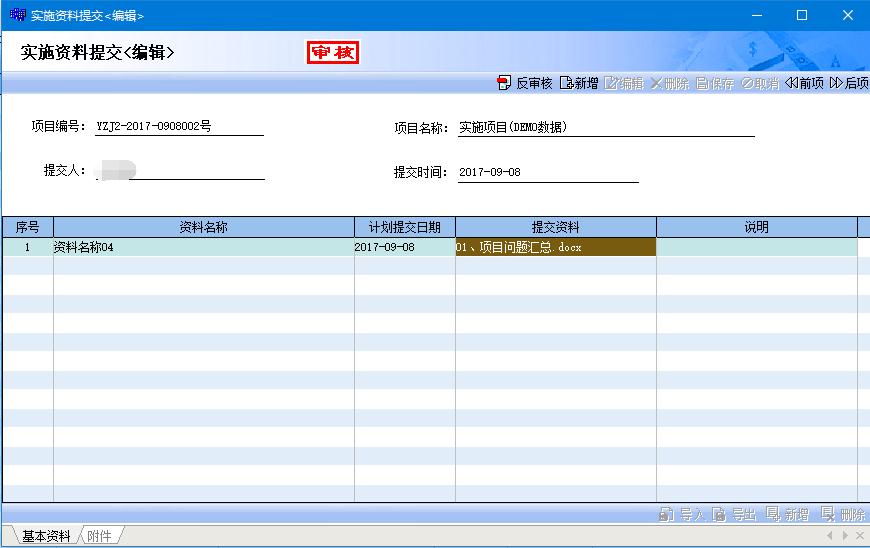Click the 提交时间 date field
Viewport: 870px width, 548px height.
tap(547, 173)
